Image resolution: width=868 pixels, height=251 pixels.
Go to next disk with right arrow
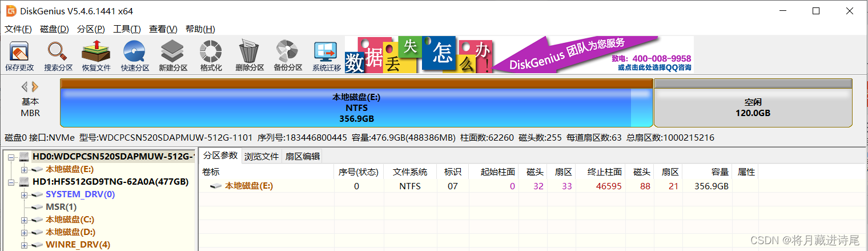(35, 87)
